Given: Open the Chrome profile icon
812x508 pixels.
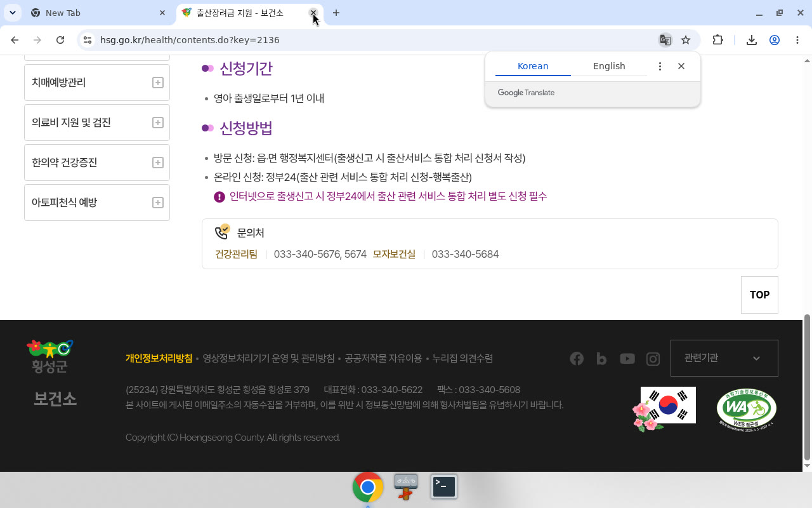Looking at the screenshot, I should 775,40.
